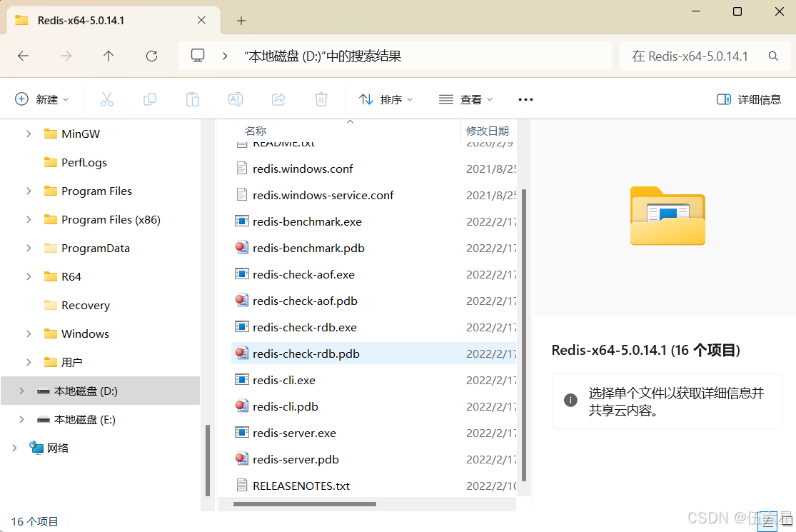The height and width of the screenshot is (532, 796).
Task: Open the New dropdown menu
Action: click(x=42, y=99)
